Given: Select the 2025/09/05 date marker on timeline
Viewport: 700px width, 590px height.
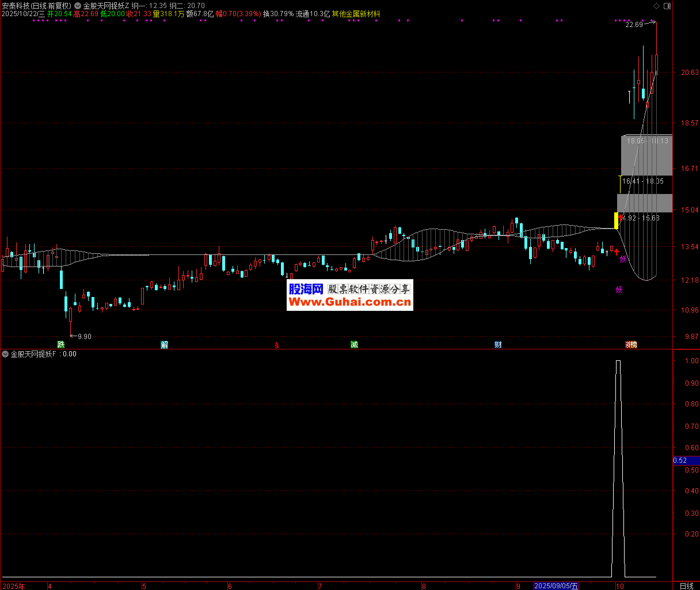Looking at the screenshot, I should [x=556, y=586].
